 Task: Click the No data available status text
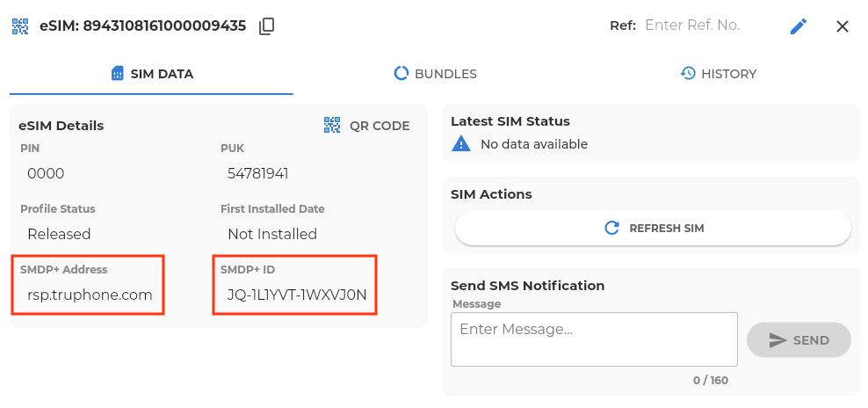(x=534, y=144)
